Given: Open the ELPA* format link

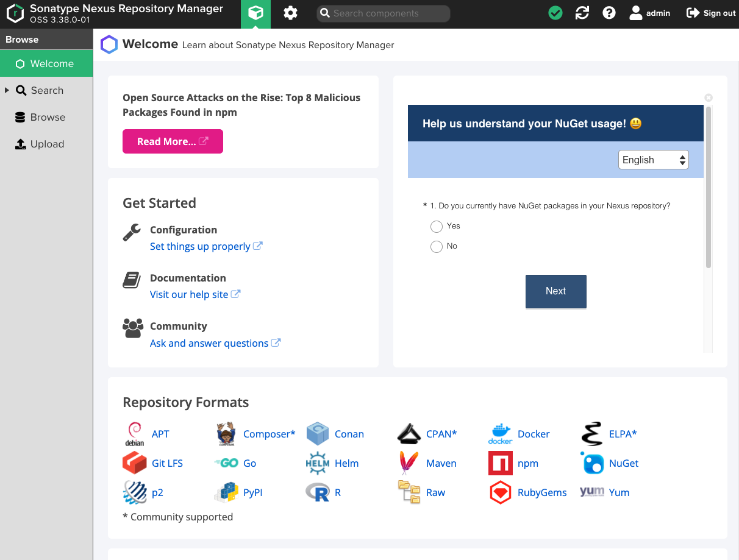Looking at the screenshot, I should point(623,434).
